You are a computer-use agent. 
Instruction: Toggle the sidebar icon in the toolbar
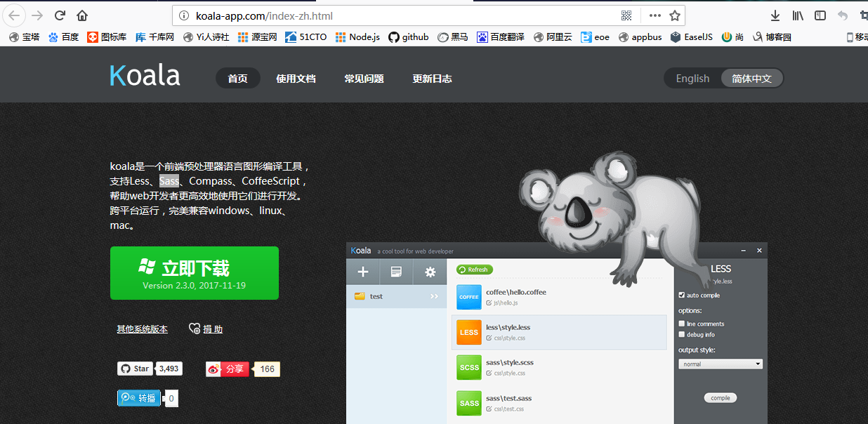[820, 15]
